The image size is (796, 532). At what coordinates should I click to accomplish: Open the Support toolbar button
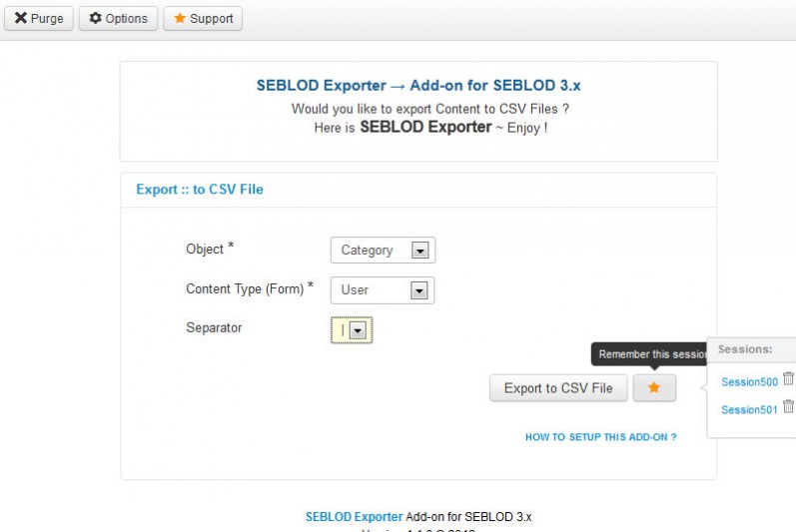[203, 18]
